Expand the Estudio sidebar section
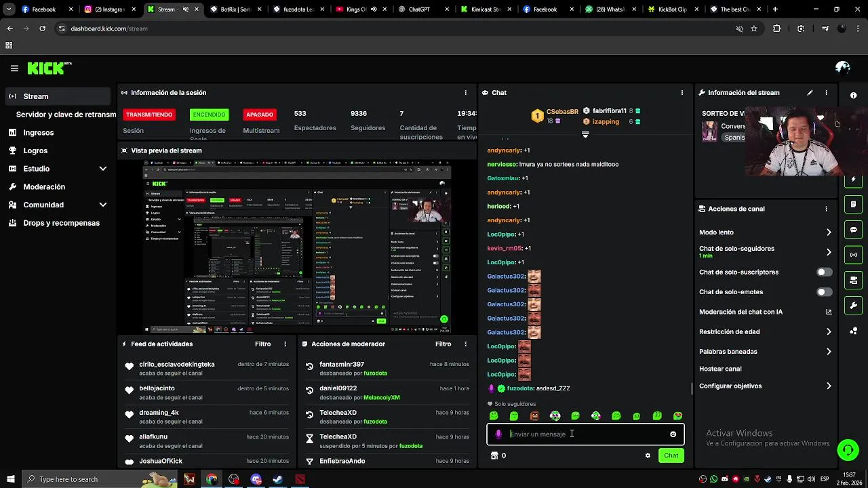 pos(103,169)
